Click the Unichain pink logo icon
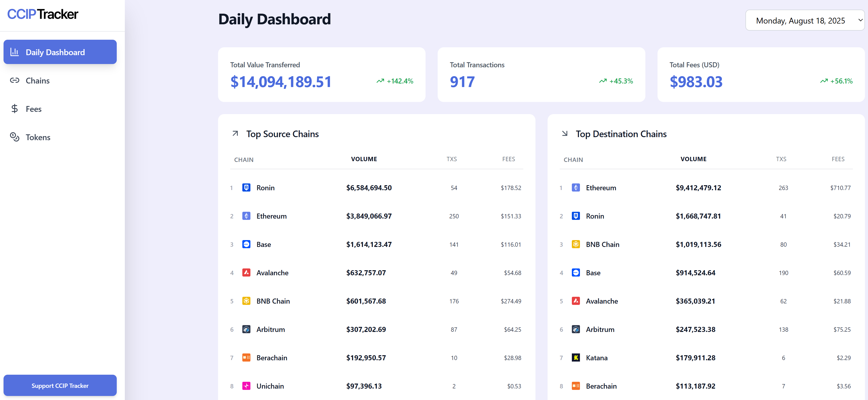The image size is (868, 400). (246, 386)
